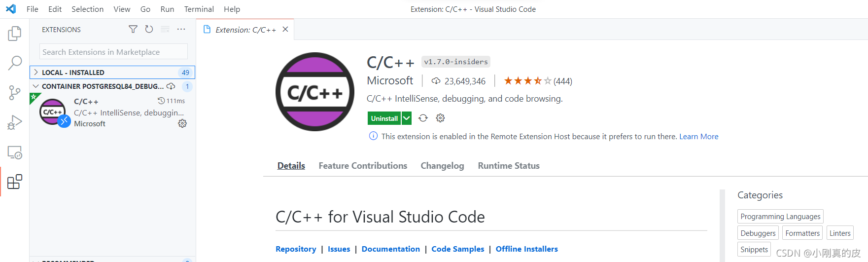Open the Terminal menu
Viewport: 868px width, 262px height.
coord(199,9)
